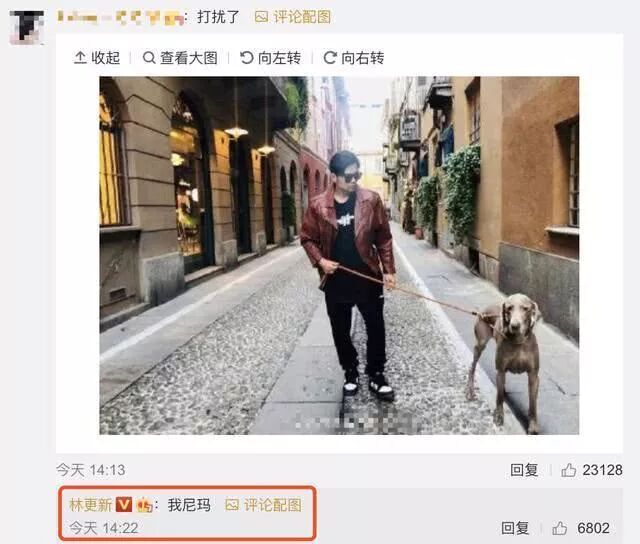Open the commenter's pixelated avatar
The height and width of the screenshot is (544, 640).
[x=27, y=27]
